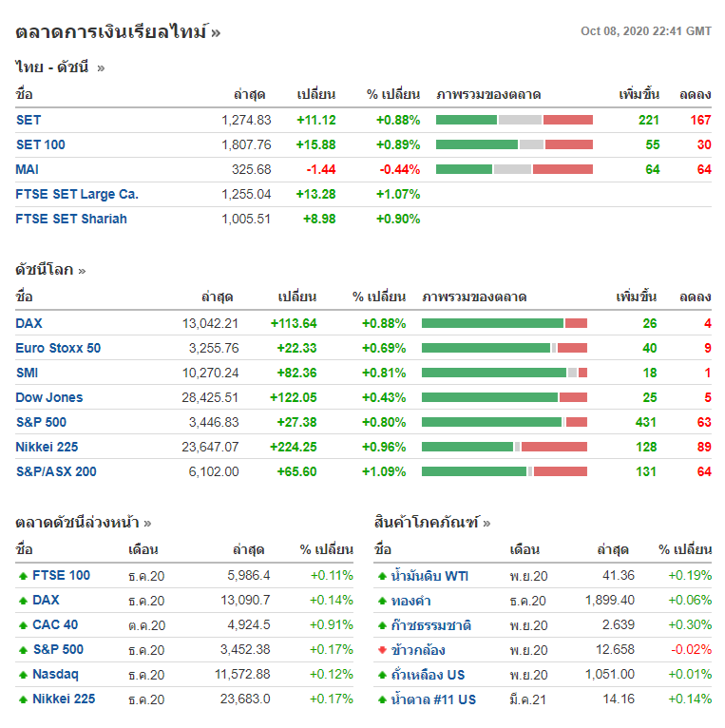
Task: Click up arrow icon beside Nasdaq futures
Action: (x=23, y=675)
